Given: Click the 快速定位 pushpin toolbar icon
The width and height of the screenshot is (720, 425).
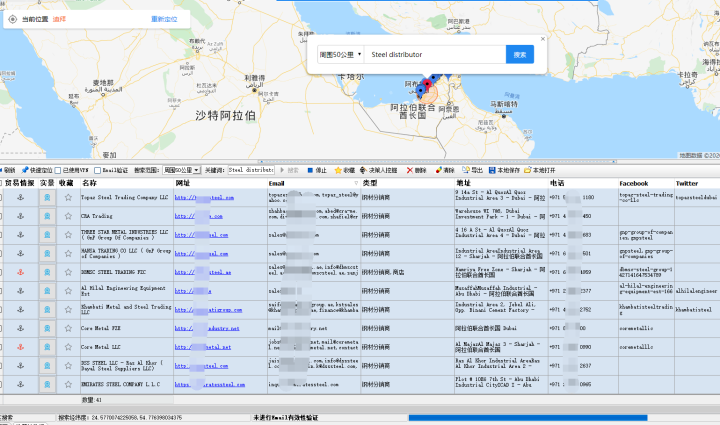Looking at the screenshot, I should click(25, 170).
